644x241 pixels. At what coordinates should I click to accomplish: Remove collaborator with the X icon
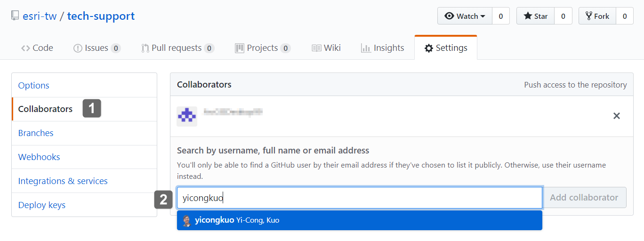coord(616,116)
